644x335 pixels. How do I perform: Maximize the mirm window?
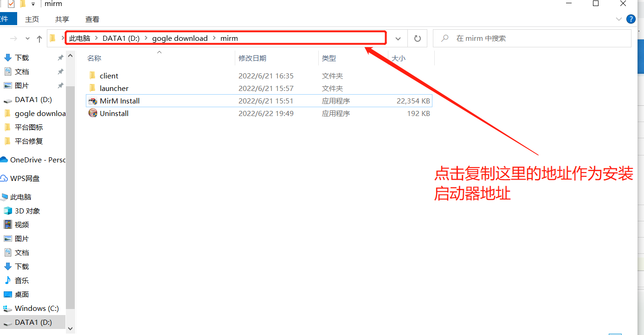(596, 4)
